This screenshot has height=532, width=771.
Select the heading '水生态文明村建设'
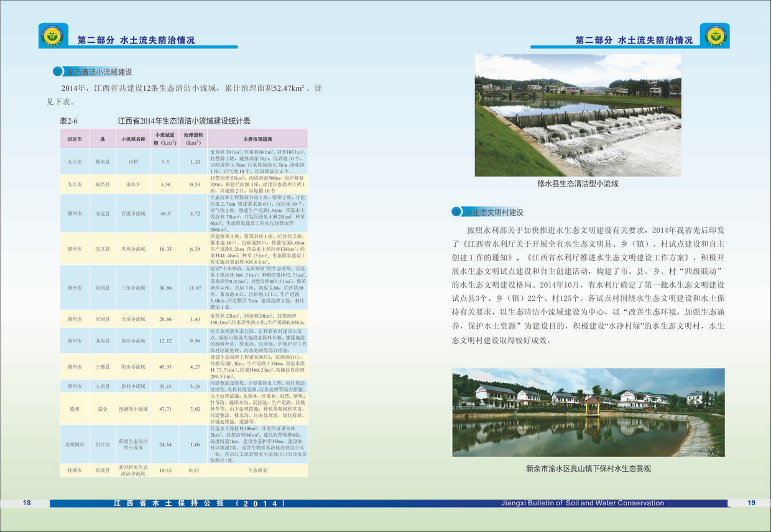(x=494, y=212)
